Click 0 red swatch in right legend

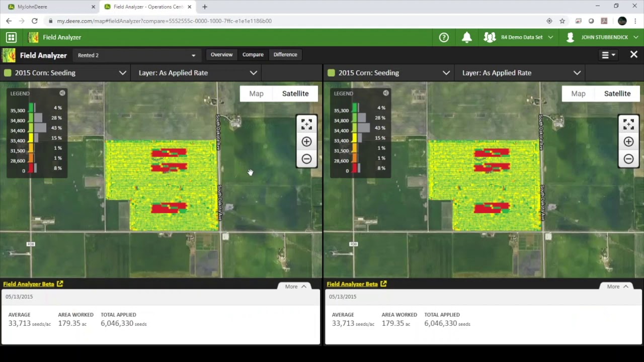coord(355,168)
